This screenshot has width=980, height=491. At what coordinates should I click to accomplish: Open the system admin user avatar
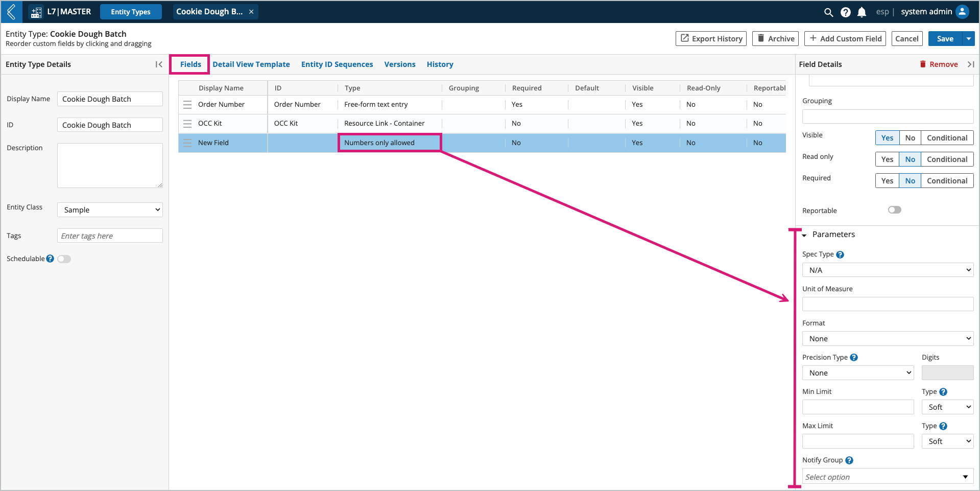(x=962, y=12)
